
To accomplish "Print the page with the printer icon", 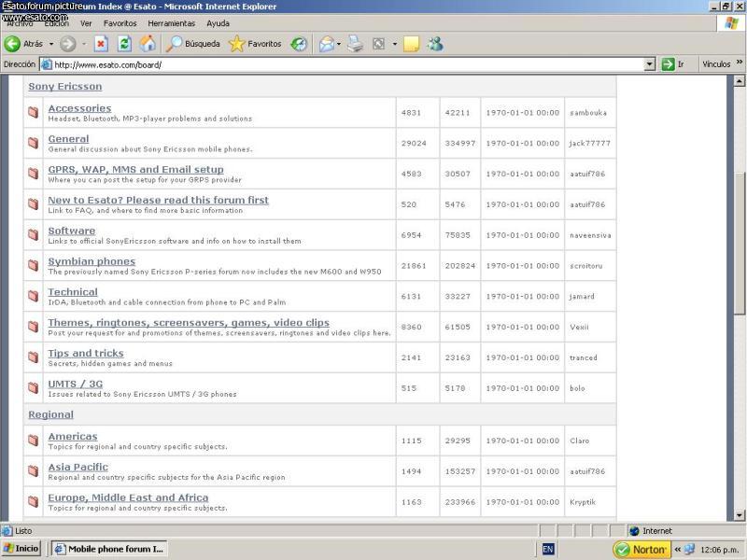I will click(x=355, y=44).
